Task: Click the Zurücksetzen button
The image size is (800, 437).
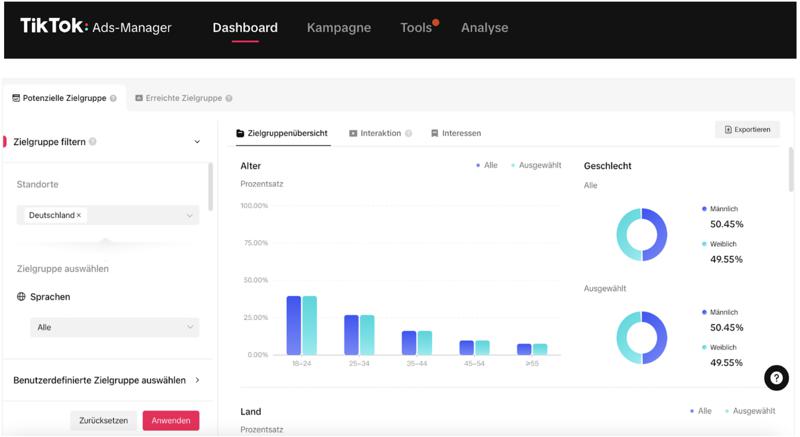Action: [x=104, y=421]
